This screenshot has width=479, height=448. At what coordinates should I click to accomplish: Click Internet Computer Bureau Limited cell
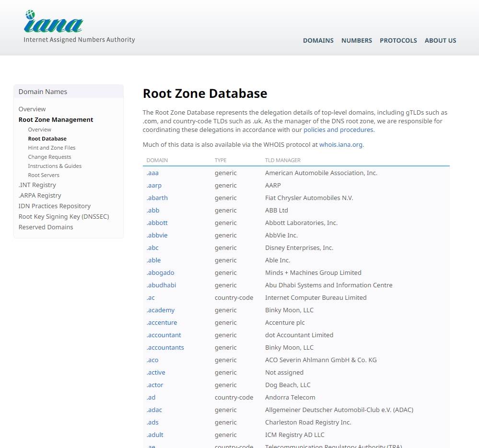(x=316, y=298)
